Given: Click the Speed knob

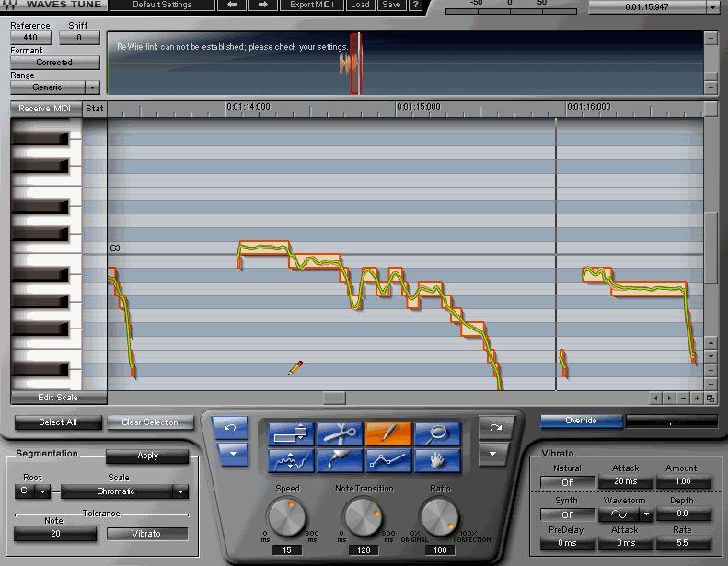Looking at the screenshot, I should [287, 517].
